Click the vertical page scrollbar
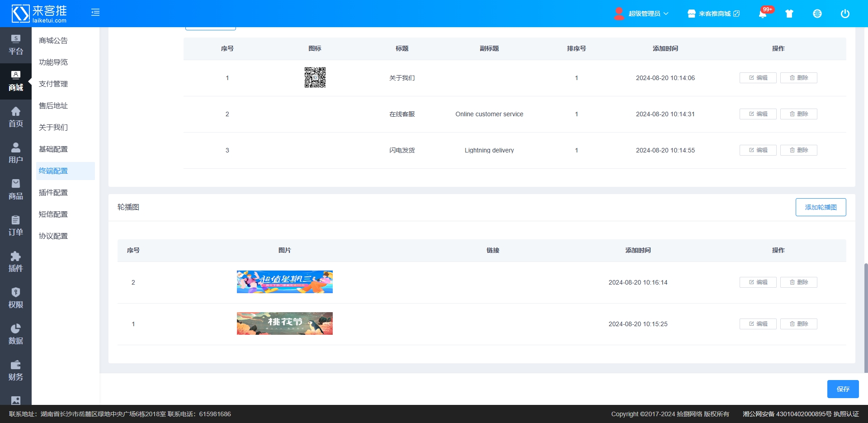The height and width of the screenshot is (423, 868). coord(865,317)
